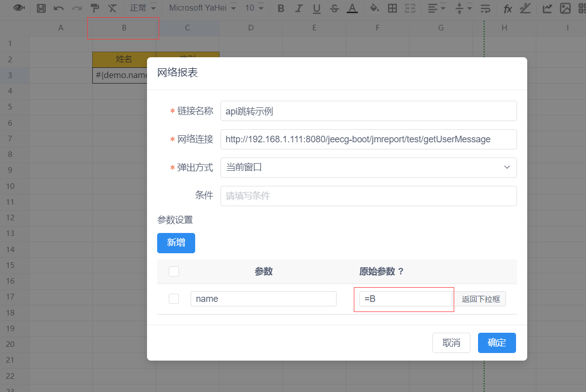
Task: Click the merge cells icon
Action: coord(410,8)
